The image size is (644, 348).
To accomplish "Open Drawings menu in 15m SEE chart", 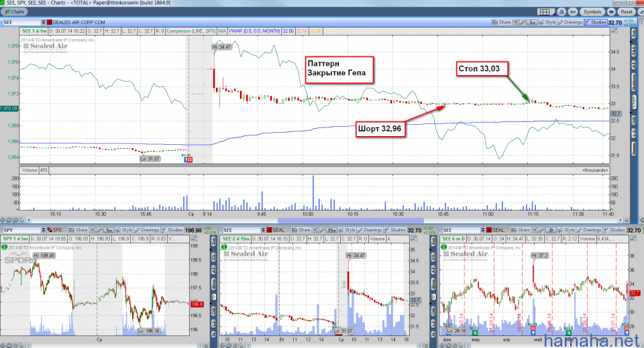I will point(370,230).
